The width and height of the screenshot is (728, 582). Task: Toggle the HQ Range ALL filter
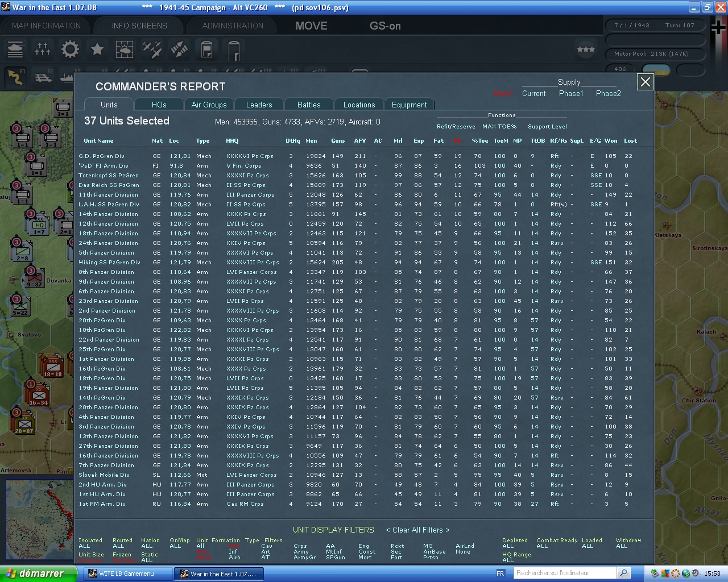(508, 560)
